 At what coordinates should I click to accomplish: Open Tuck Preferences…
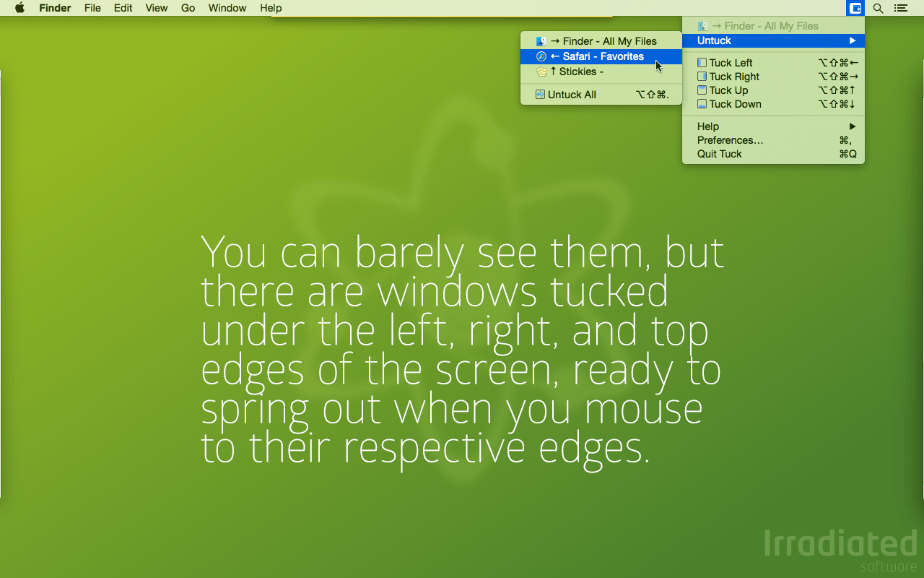(x=730, y=140)
